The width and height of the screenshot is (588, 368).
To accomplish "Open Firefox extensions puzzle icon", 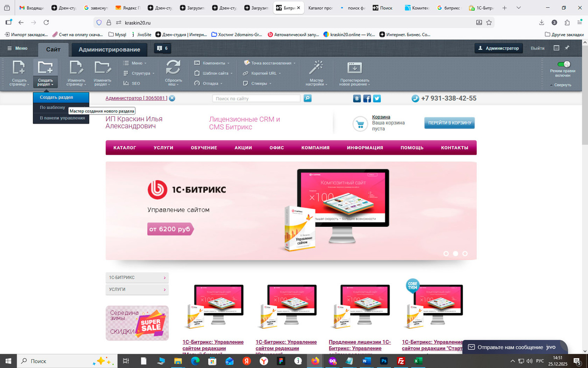I will coord(567,22).
